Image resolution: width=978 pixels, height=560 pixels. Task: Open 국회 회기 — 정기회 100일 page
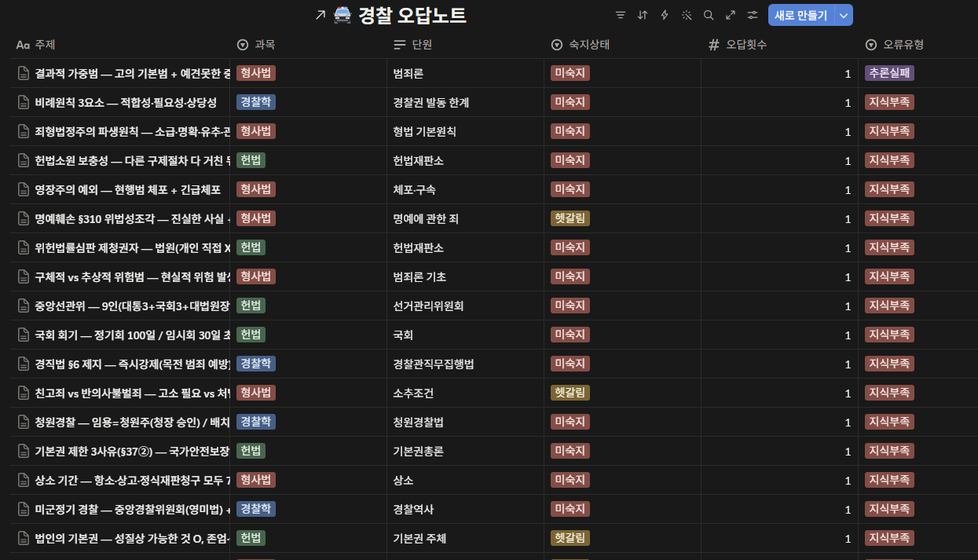pyautogui.click(x=132, y=335)
